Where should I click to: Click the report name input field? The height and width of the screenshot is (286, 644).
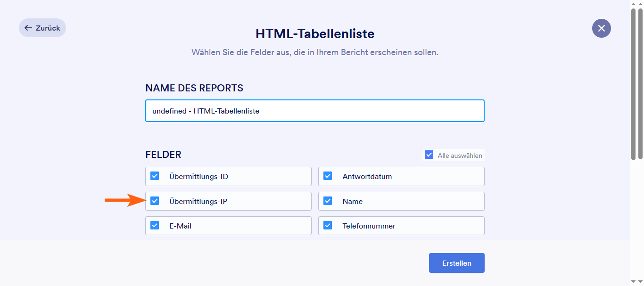tap(315, 111)
